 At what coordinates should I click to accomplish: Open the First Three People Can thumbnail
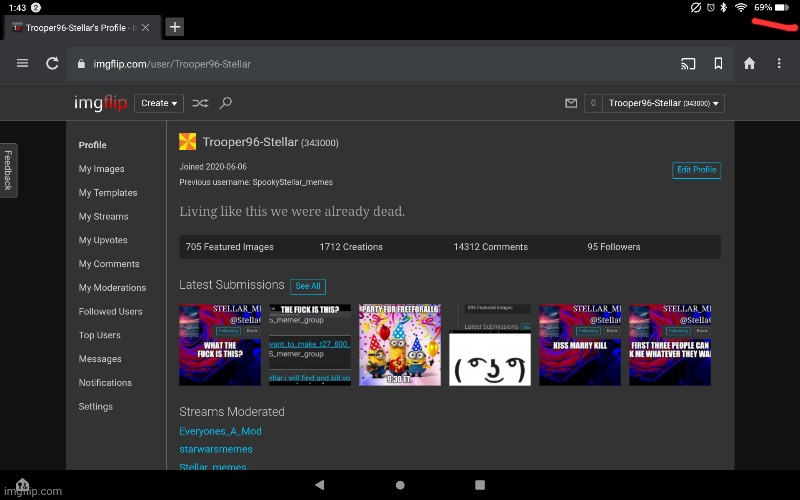pos(670,345)
